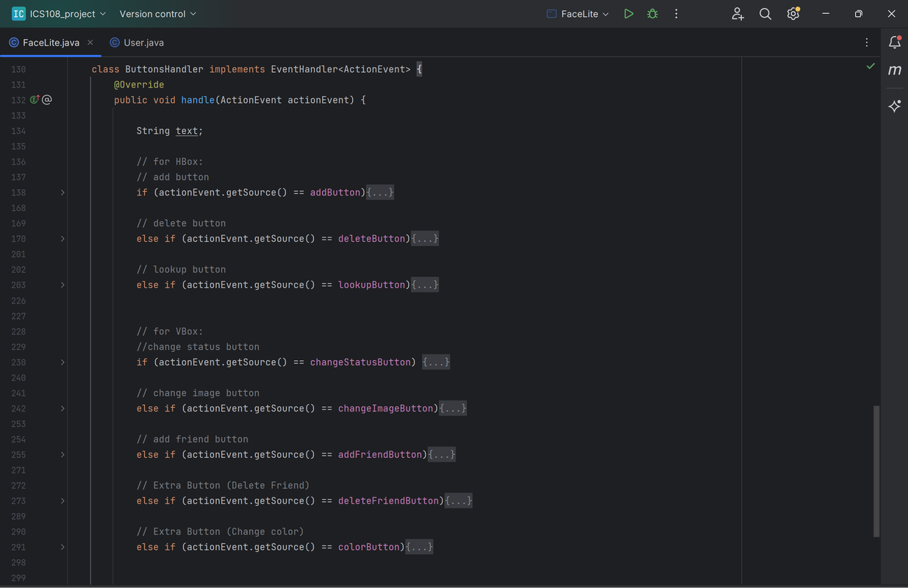Screen dimensions: 908x588
Task: Click {...} placeholder after colorButton
Action: click(419, 548)
